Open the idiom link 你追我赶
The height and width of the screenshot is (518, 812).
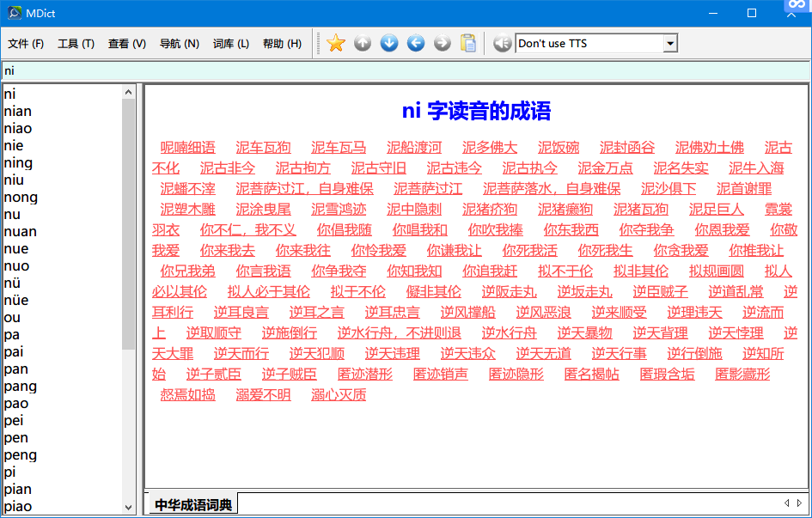coord(490,271)
